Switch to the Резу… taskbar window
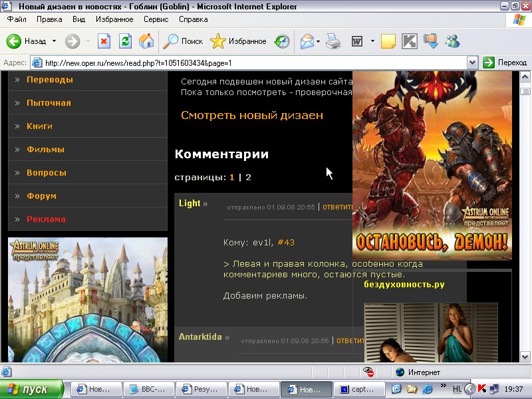This screenshot has width=532, height=399. coord(201,389)
